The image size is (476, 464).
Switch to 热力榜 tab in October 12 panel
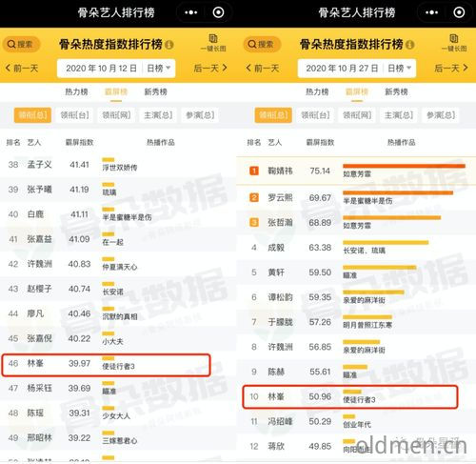pos(76,92)
